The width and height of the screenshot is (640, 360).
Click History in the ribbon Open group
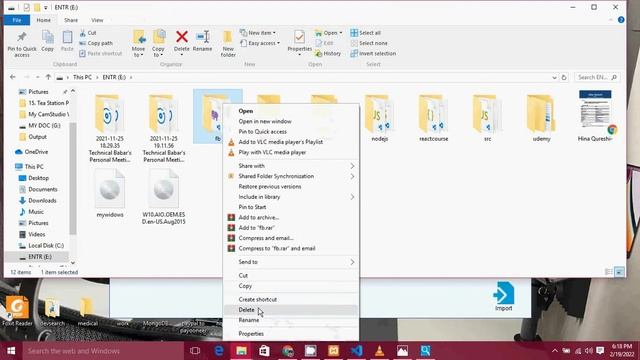tap(328, 53)
